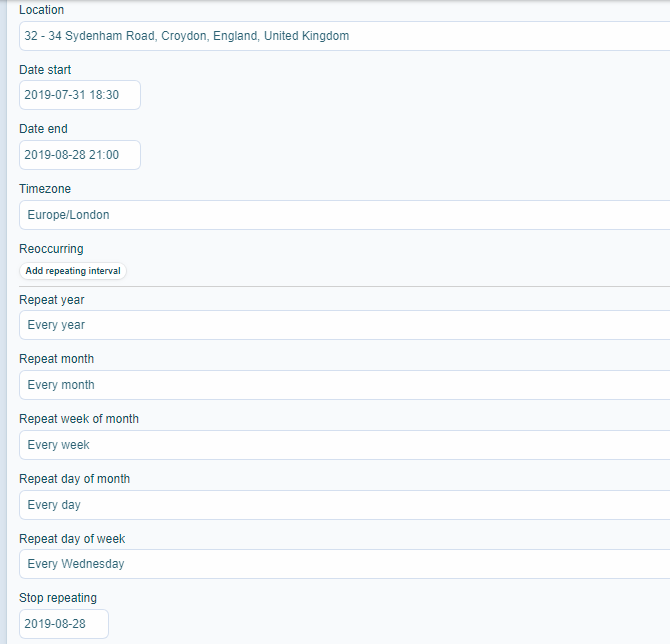The height and width of the screenshot is (644, 670).
Task: Click the 'Repeat day of week' label
Action: [x=72, y=539]
